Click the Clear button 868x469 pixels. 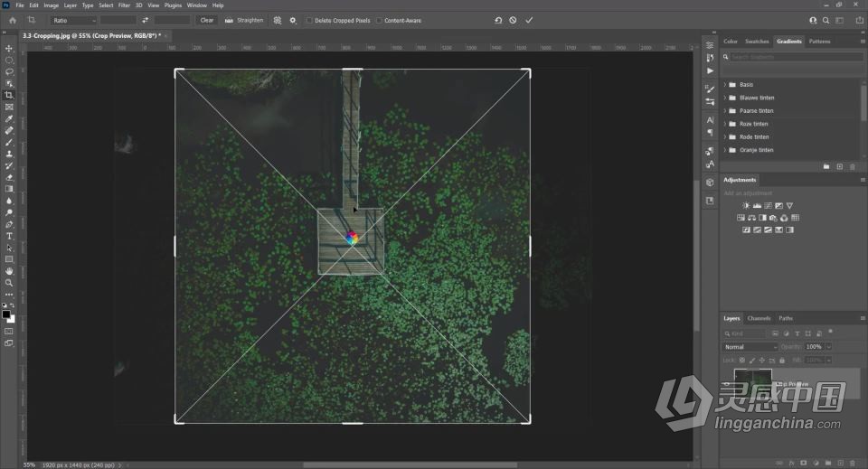pyautogui.click(x=206, y=20)
